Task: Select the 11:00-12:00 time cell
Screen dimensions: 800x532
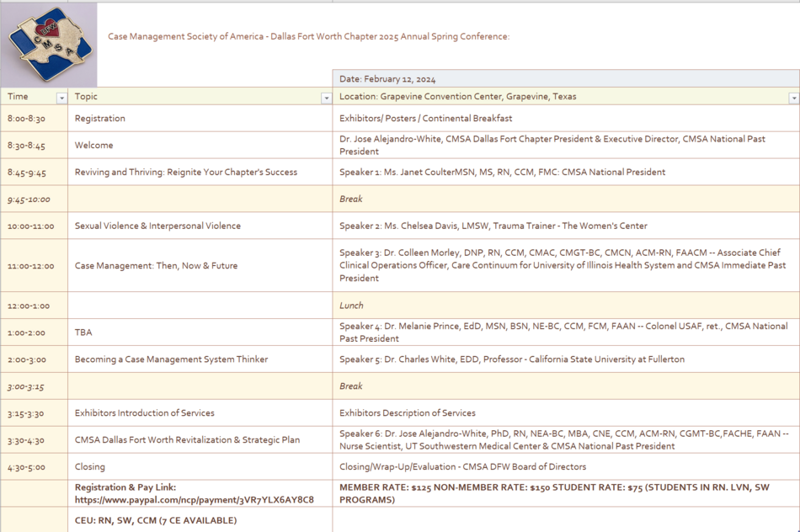Action: 35,266
